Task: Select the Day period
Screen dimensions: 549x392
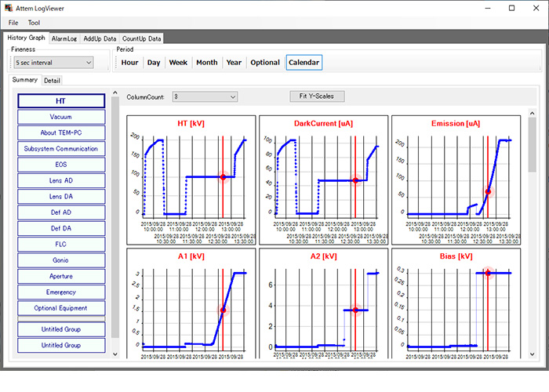Action: 154,63
